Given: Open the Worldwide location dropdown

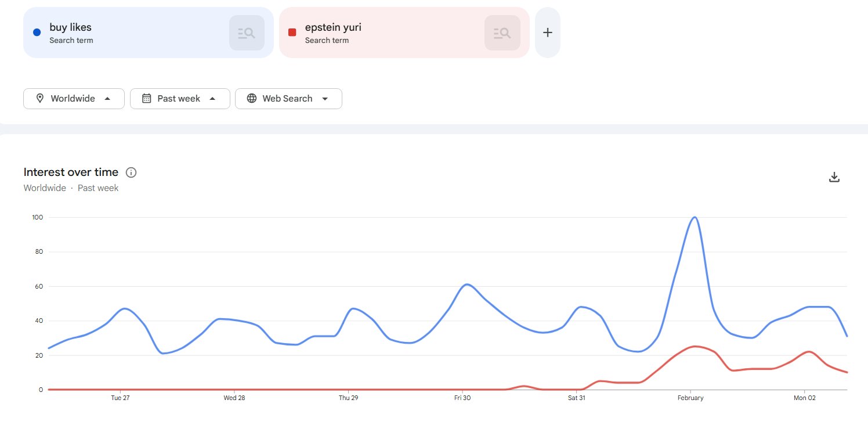Looking at the screenshot, I should (x=74, y=99).
